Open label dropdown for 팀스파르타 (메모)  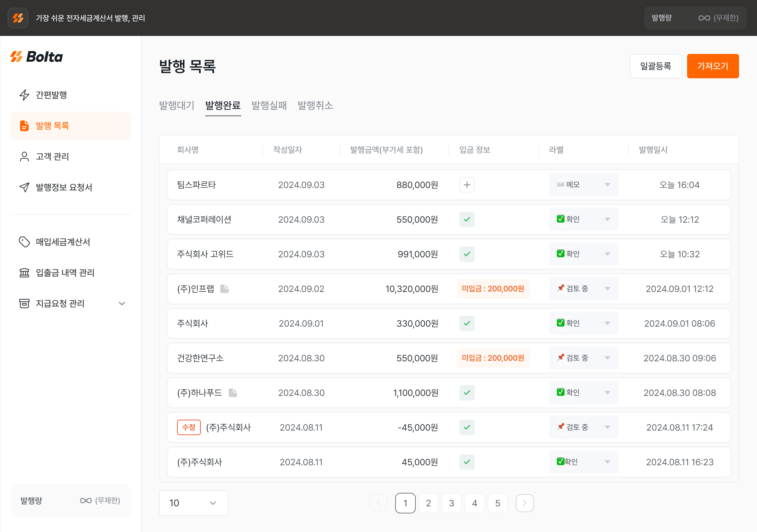(583, 185)
